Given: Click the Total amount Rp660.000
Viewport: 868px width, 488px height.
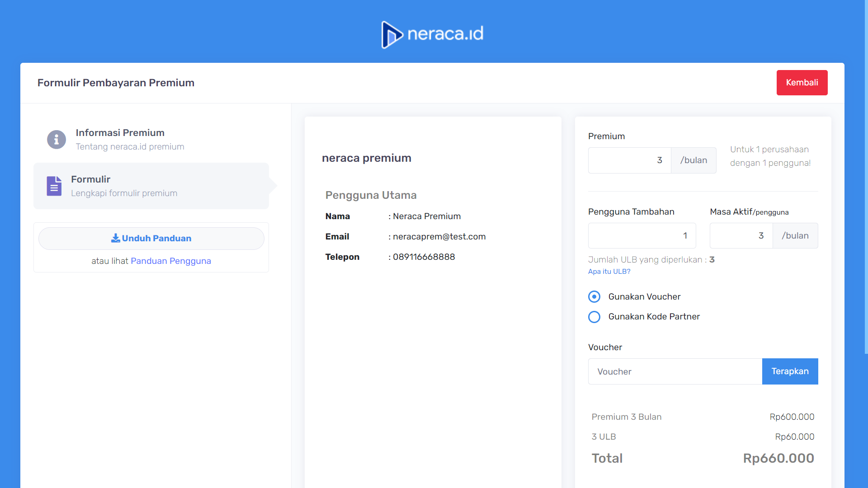Looking at the screenshot, I should coord(778,458).
